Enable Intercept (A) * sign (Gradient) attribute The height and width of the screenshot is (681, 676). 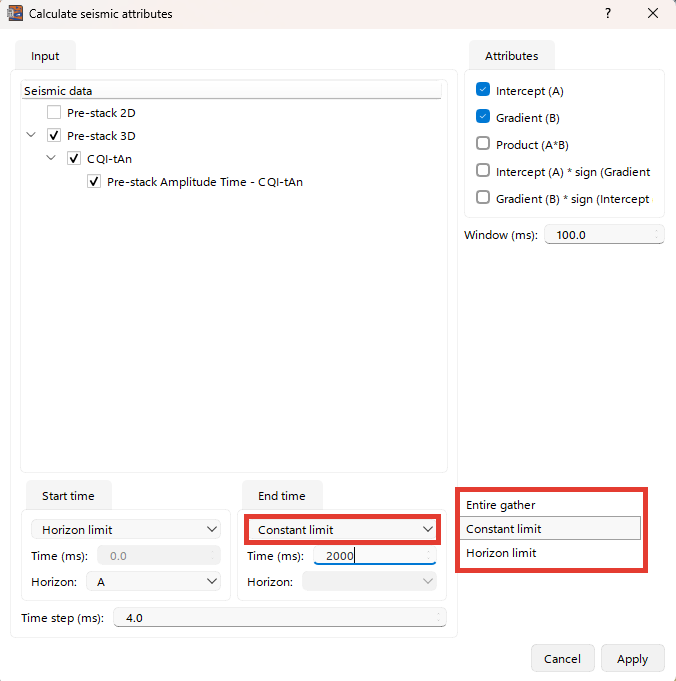483,170
